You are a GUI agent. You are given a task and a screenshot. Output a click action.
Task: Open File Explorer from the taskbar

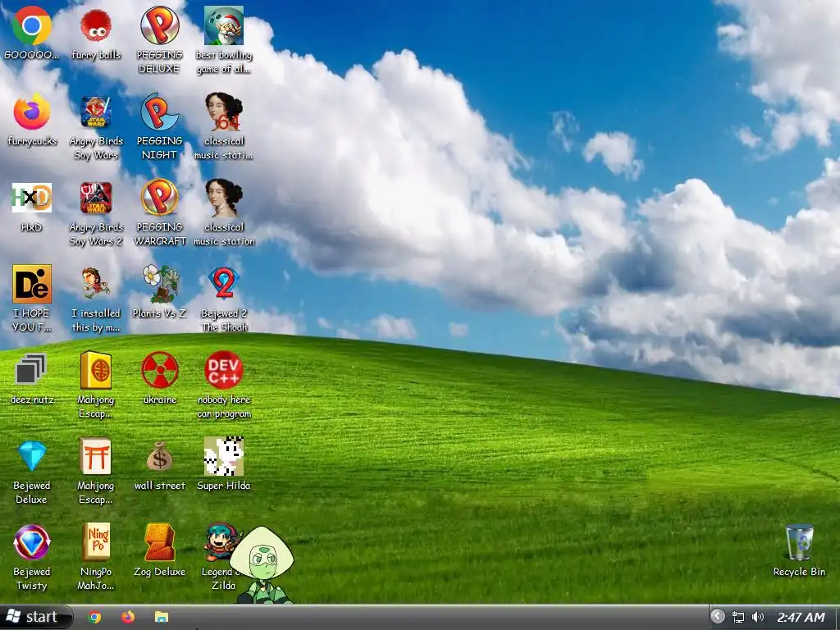162,617
